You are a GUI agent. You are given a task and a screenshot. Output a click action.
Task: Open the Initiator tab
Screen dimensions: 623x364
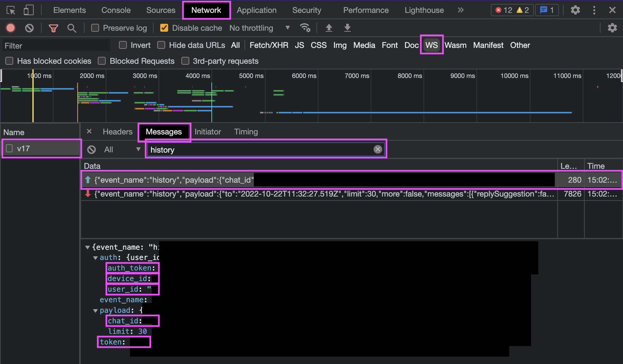(x=207, y=131)
